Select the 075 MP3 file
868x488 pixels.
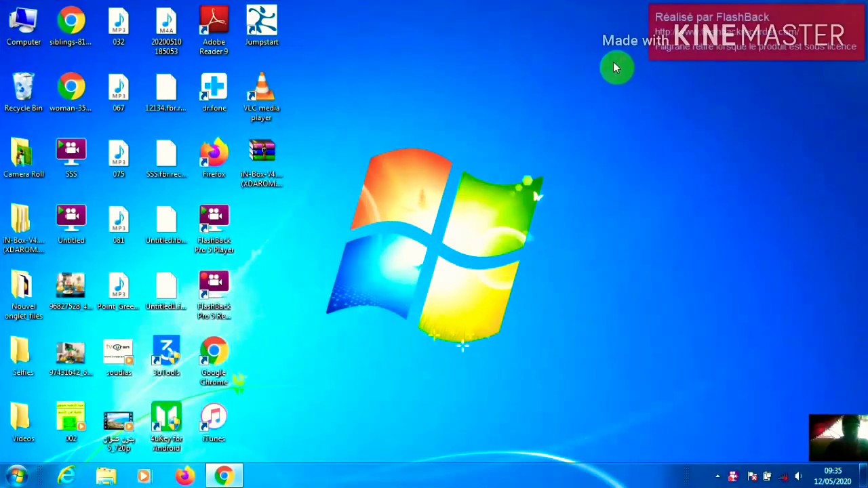pos(119,159)
